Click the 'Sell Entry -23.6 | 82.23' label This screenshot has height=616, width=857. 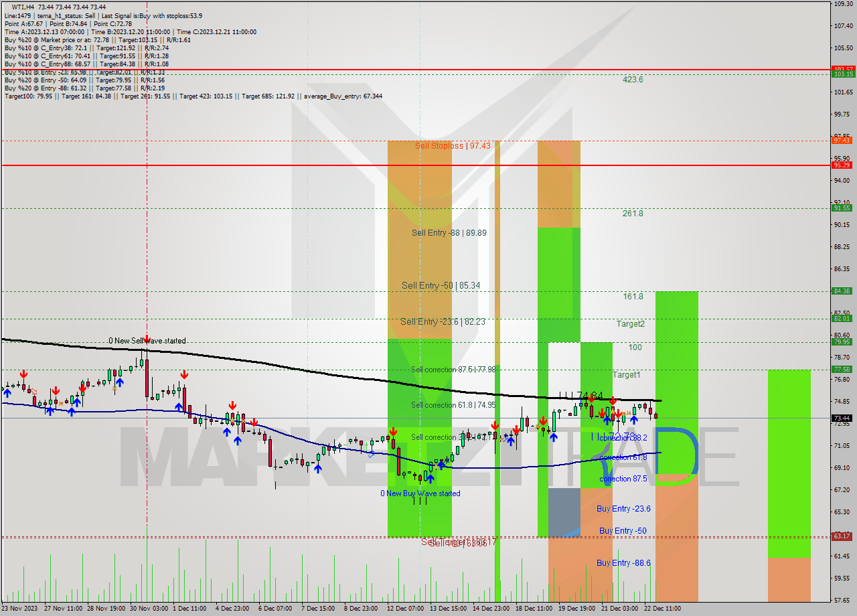[443, 321]
